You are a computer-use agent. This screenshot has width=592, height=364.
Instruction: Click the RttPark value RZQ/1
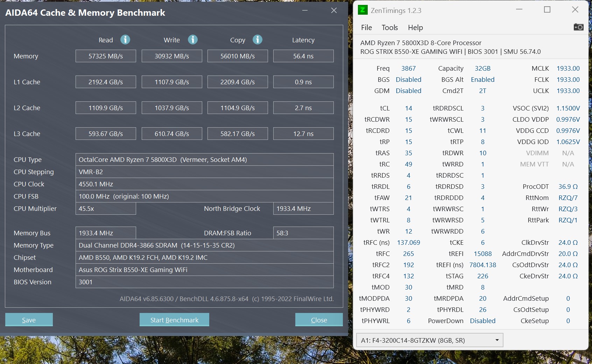pyautogui.click(x=568, y=220)
